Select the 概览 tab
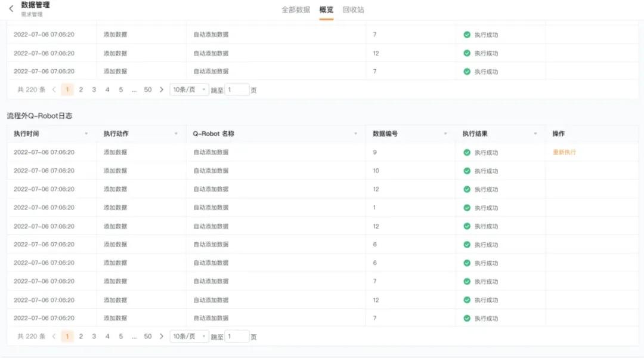The height and width of the screenshot is (358, 644). (327, 10)
